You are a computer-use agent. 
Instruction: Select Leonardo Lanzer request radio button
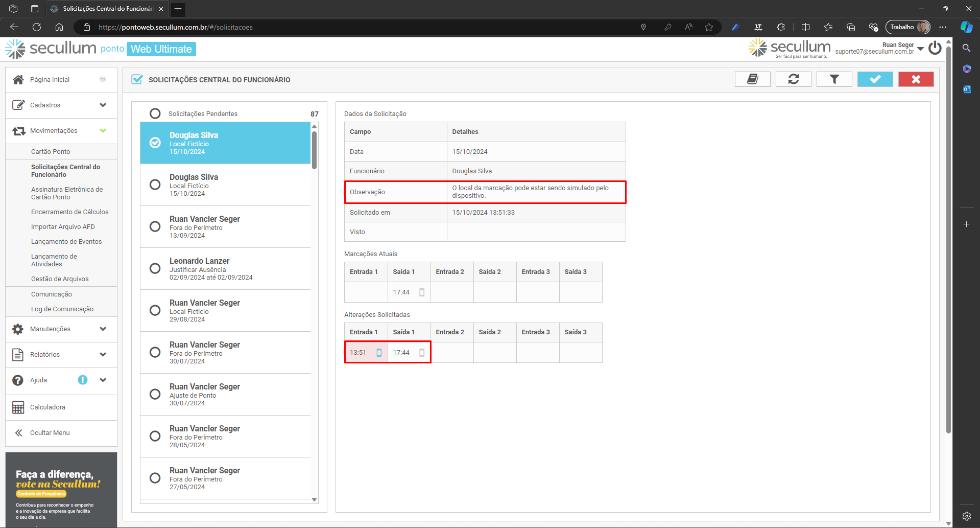click(155, 268)
